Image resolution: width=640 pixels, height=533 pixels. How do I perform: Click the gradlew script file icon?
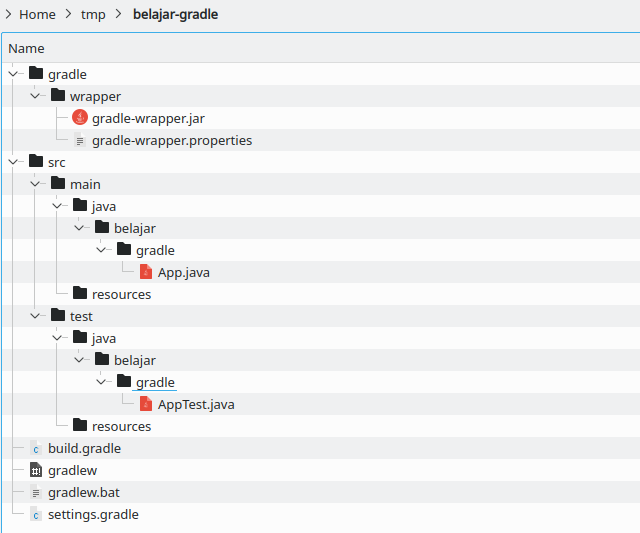[36, 470]
